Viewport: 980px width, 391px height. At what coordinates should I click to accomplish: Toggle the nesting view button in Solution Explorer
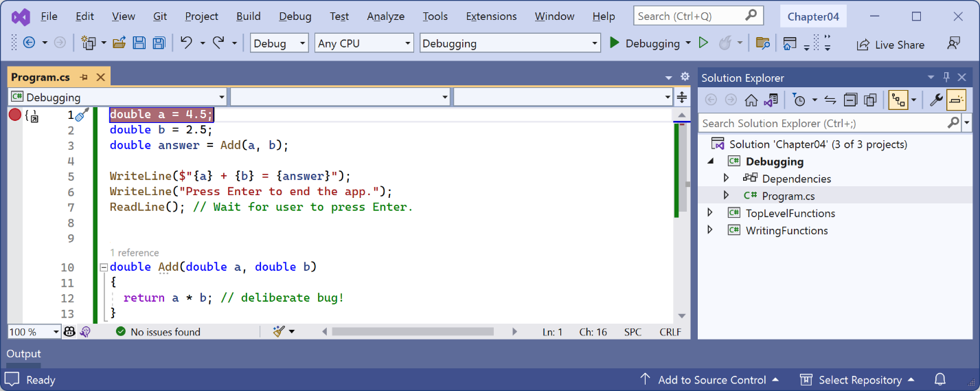898,100
